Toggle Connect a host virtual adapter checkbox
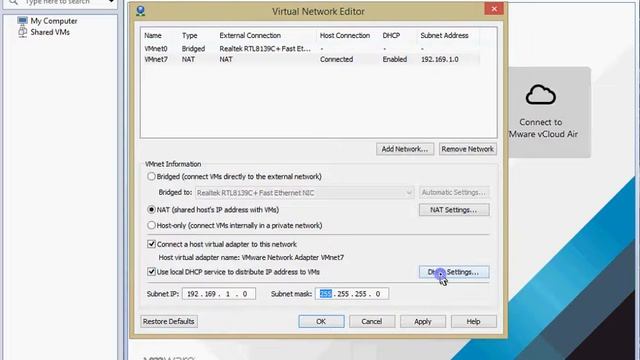640x360 pixels. 151,244
